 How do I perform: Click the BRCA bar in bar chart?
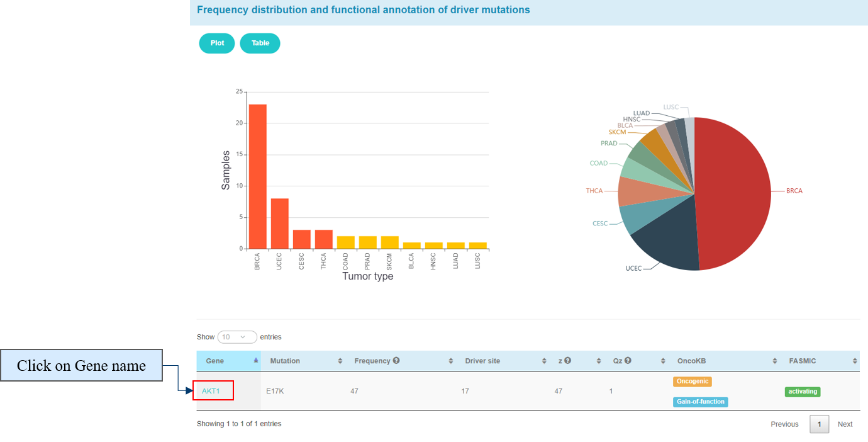pos(258,176)
